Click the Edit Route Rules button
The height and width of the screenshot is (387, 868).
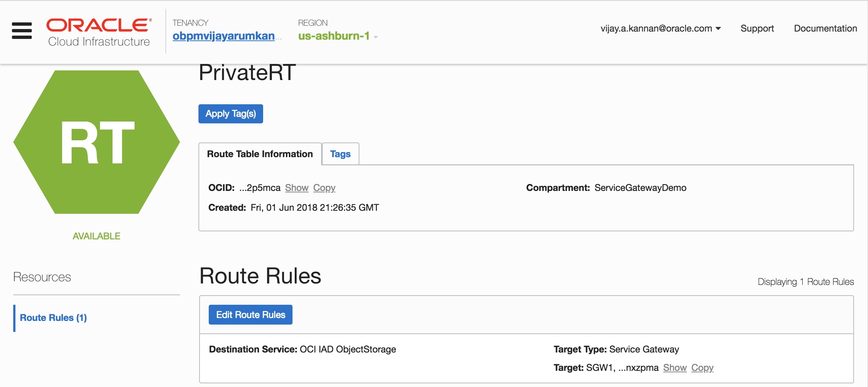tap(251, 315)
